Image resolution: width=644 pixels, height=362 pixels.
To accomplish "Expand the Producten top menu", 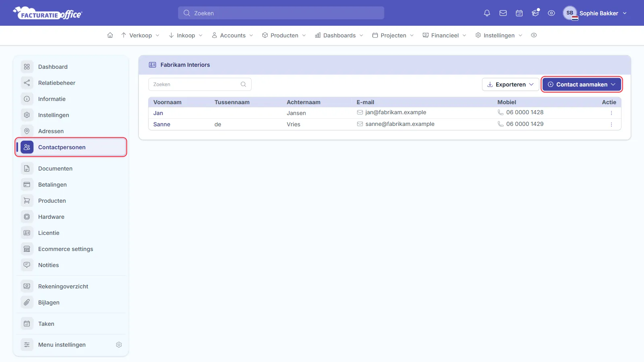I will [284, 35].
